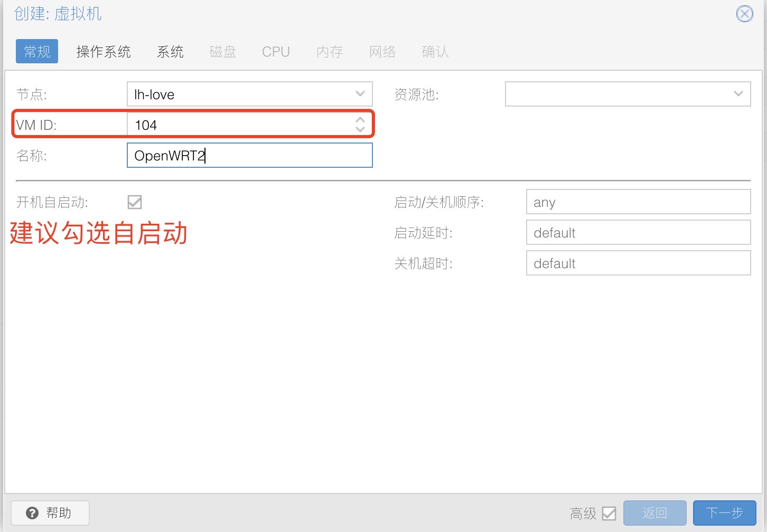Screen dimensions: 767x532
Task: Switch to the 操作系统 tab
Action: coord(104,52)
